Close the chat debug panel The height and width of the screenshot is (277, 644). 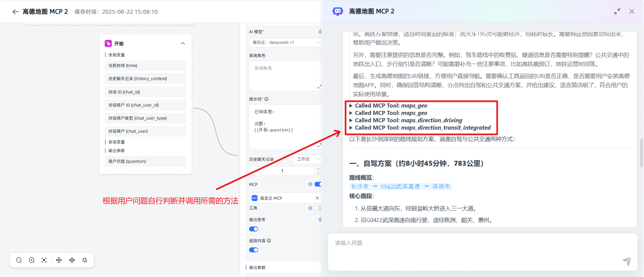point(632,11)
